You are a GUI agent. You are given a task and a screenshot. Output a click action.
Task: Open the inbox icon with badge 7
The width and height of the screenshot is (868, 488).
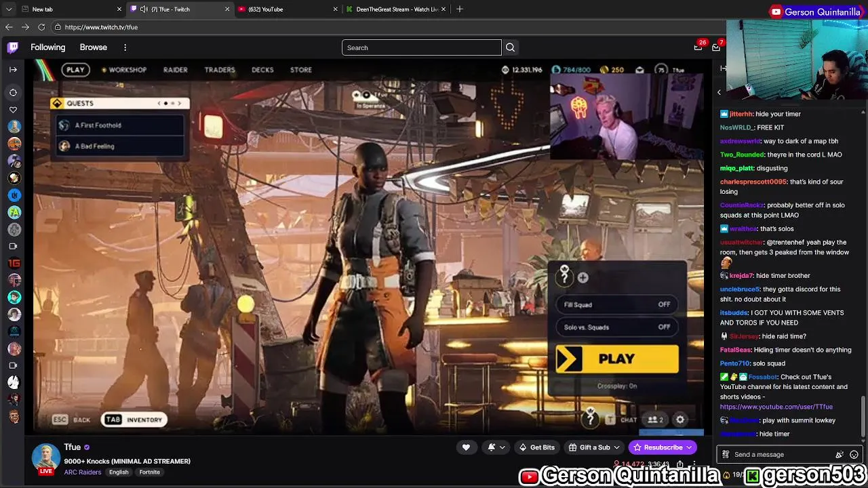coord(717,47)
